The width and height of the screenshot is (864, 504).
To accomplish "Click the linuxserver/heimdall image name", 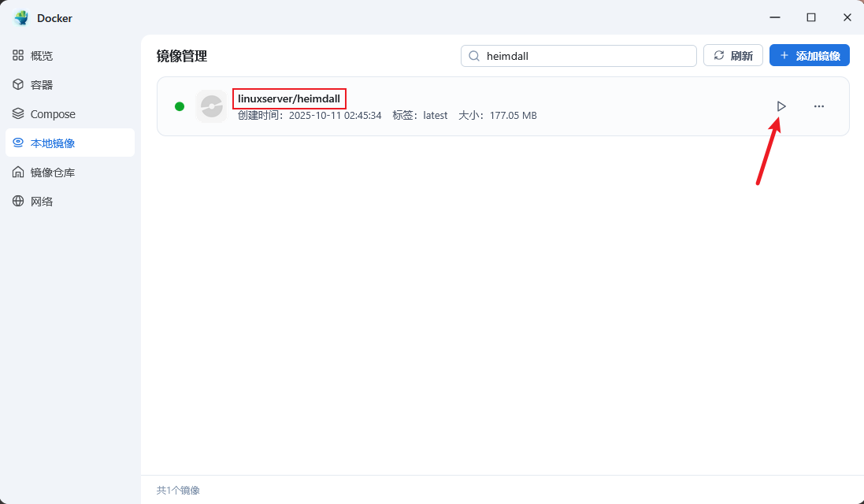I will point(289,99).
